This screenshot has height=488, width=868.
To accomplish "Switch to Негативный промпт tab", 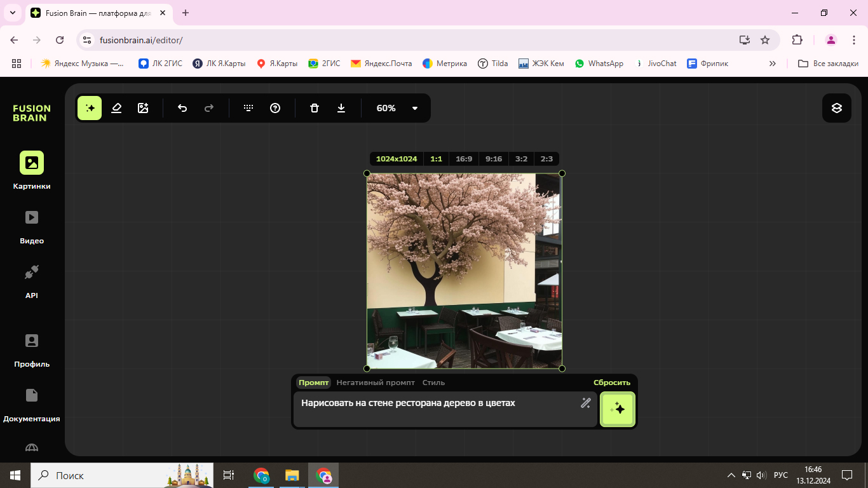I will tap(376, 383).
